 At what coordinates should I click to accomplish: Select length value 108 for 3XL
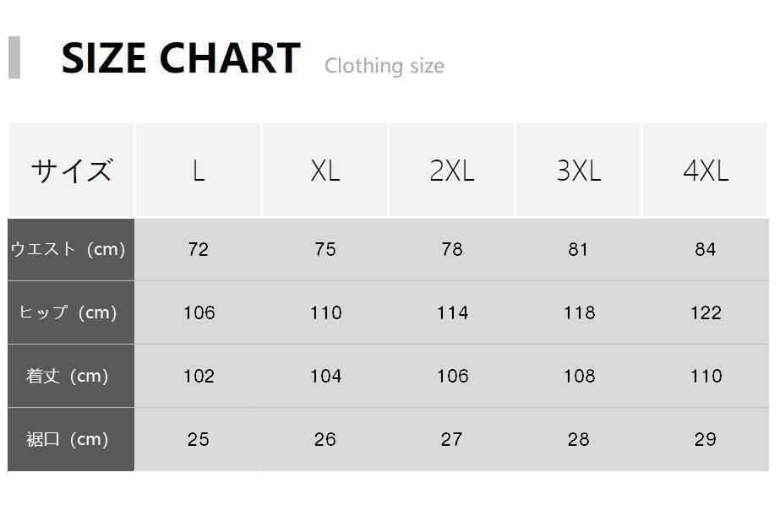point(579,376)
